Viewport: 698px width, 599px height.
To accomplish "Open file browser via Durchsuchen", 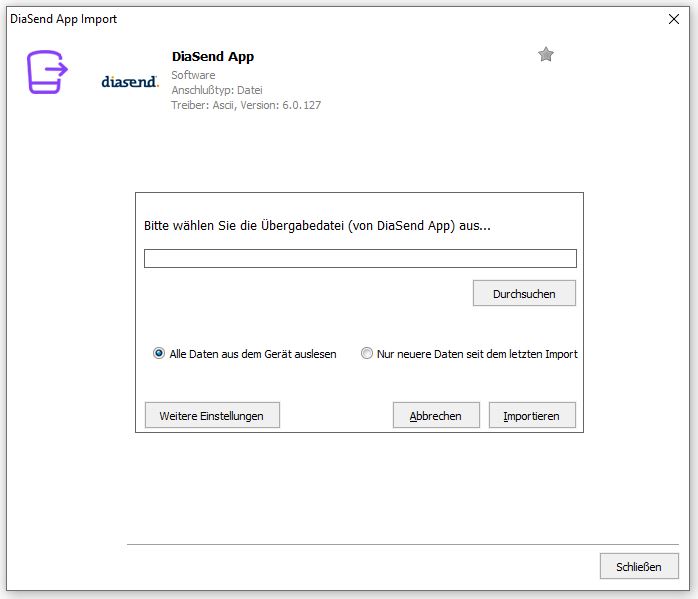I will pos(524,293).
